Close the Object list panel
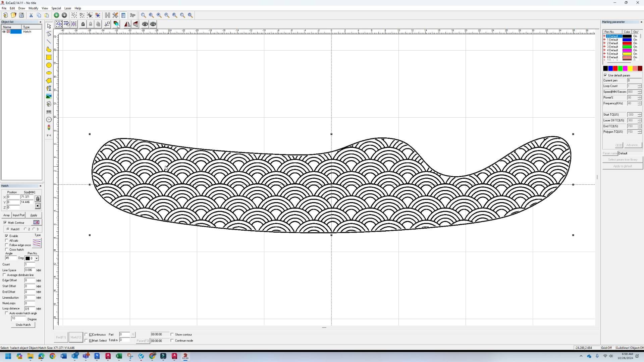This screenshot has width=644, height=362. (x=41, y=22)
